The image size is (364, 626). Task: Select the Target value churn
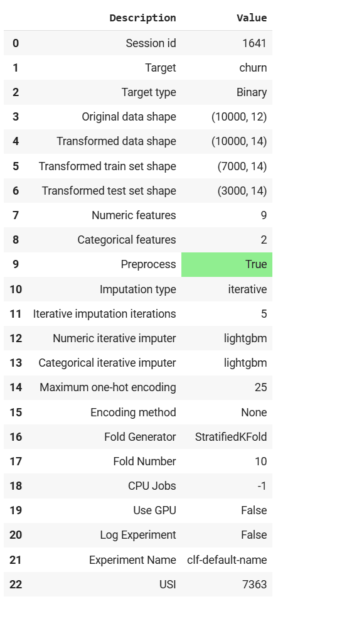pyautogui.click(x=253, y=68)
